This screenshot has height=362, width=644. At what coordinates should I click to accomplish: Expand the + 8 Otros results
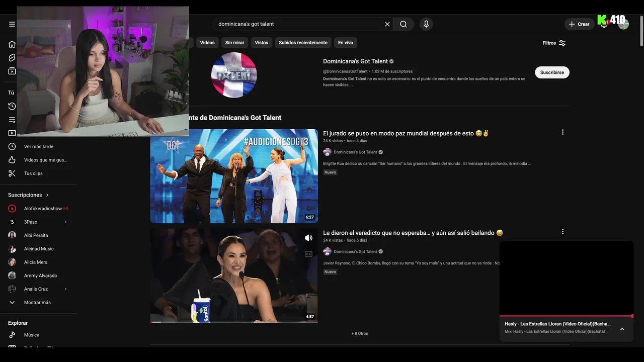pyautogui.click(x=360, y=333)
